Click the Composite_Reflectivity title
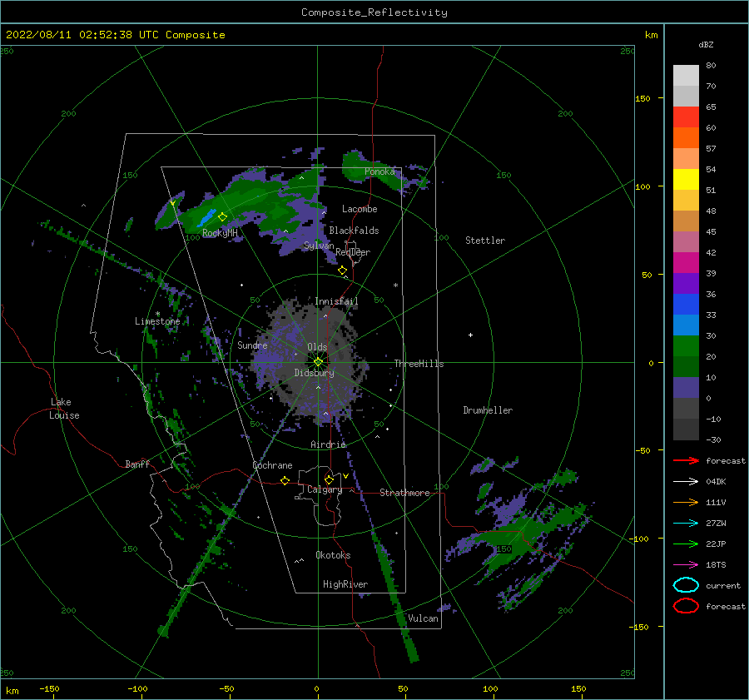This screenshot has width=749, height=700. 374,12
